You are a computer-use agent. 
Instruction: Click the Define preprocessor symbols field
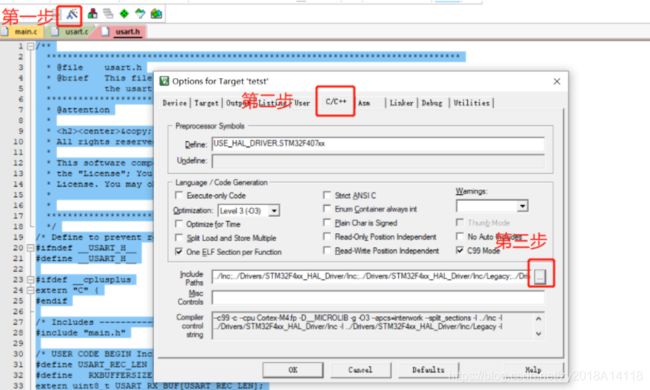378,144
